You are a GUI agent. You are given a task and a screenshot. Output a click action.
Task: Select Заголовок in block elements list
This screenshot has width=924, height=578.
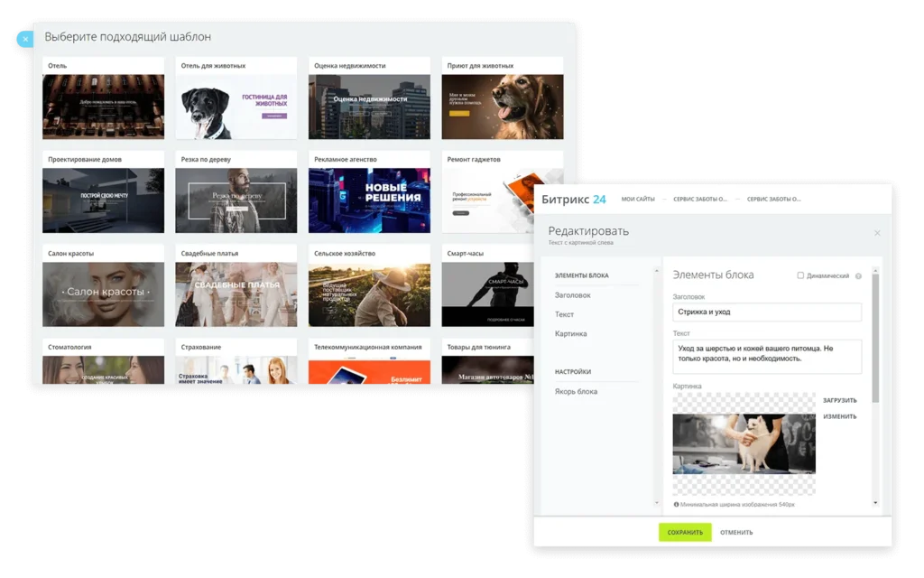(573, 295)
